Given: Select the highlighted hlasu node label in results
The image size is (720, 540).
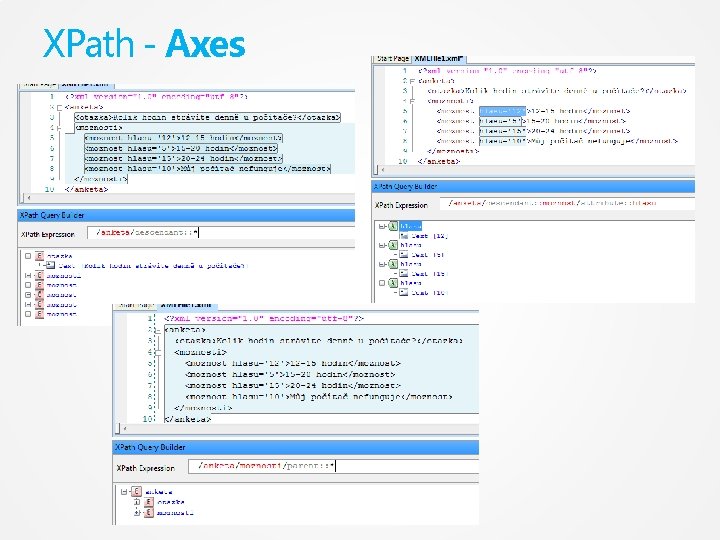Looking at the screenshot, I should pos(411,226).
